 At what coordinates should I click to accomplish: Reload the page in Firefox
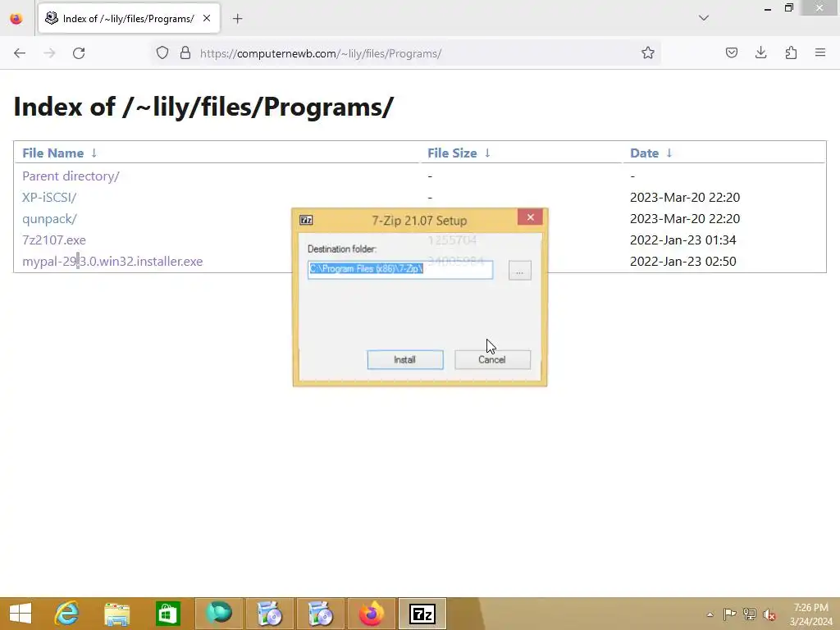pyautogui.click(x=79, y=53)
